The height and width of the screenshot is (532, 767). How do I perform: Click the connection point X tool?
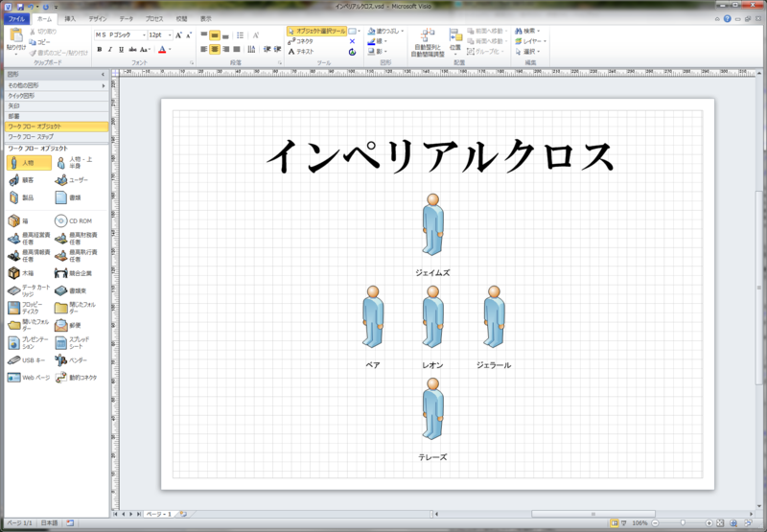pyautogui.click(x=352, y=41)
